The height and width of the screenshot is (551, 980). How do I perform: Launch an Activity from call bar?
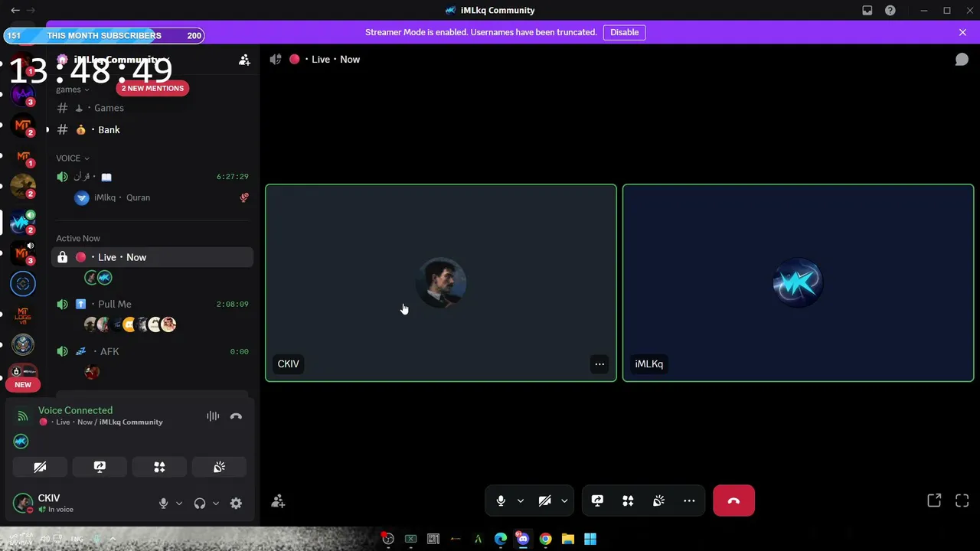click(x=628, y=501)
